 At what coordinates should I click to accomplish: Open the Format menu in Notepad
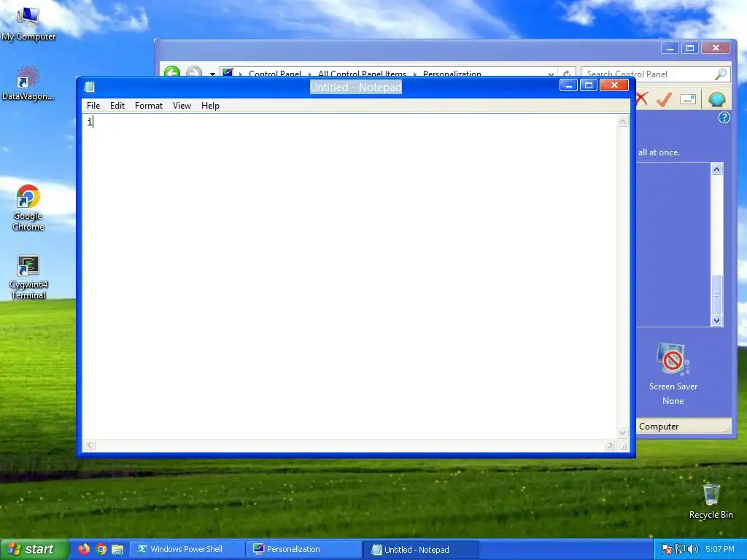click(149, 106)
